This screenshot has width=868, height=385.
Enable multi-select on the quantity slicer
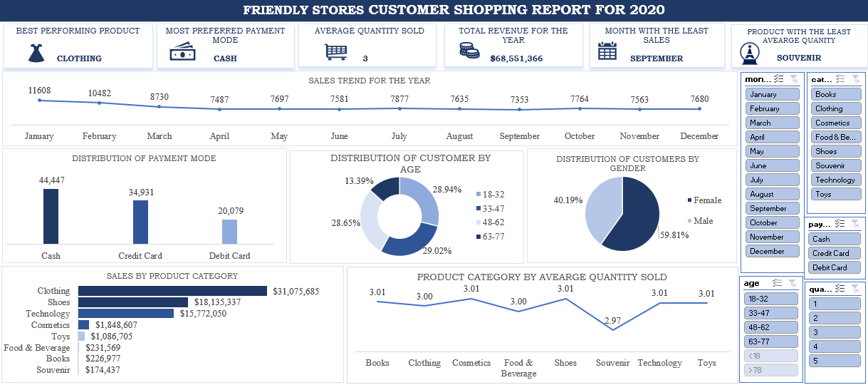point(841,288)
